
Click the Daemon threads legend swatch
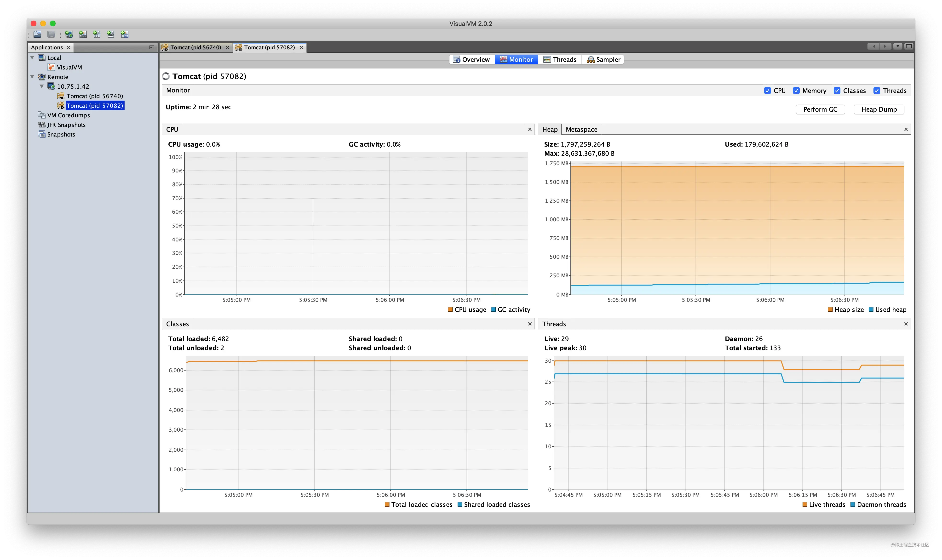point(853,504)
